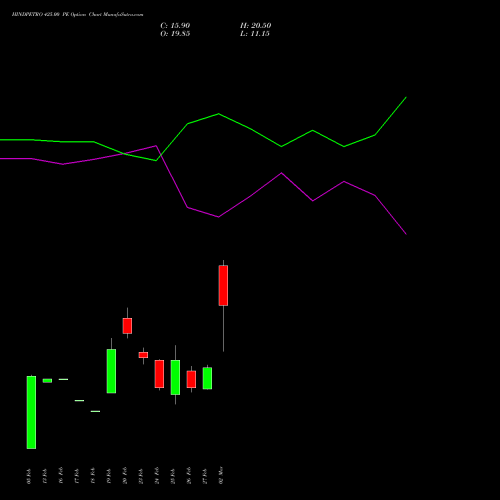Select the tall green first candlestick

coord(31,412)
